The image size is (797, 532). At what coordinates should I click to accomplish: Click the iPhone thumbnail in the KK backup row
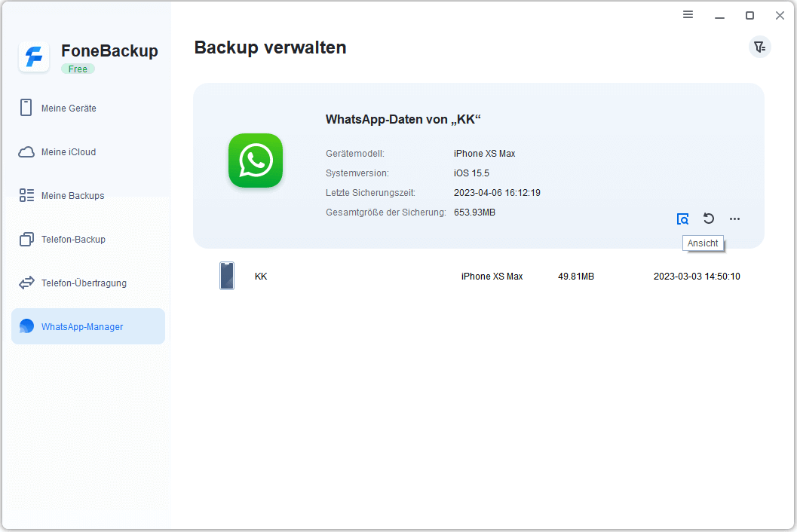point(227,276)
